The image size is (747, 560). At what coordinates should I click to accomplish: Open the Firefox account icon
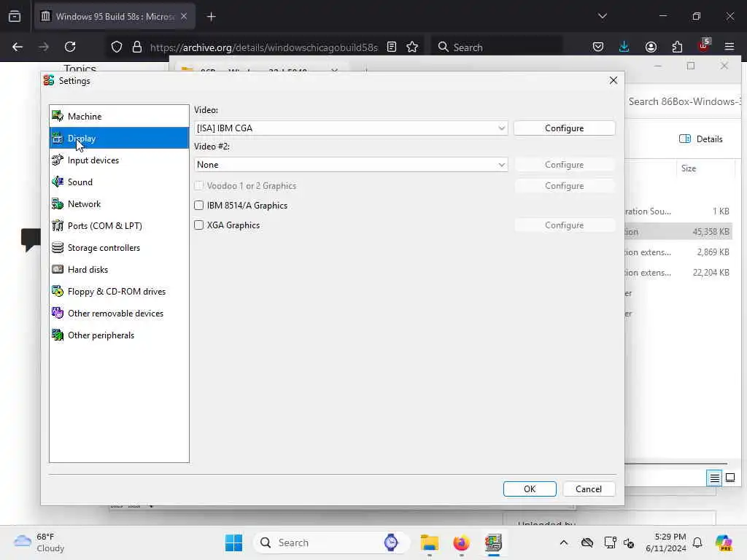pos(651,47)
